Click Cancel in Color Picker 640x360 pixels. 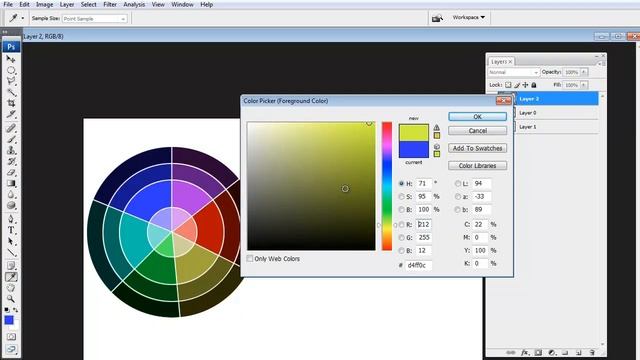pyautogui.click(x=478, y=131)
